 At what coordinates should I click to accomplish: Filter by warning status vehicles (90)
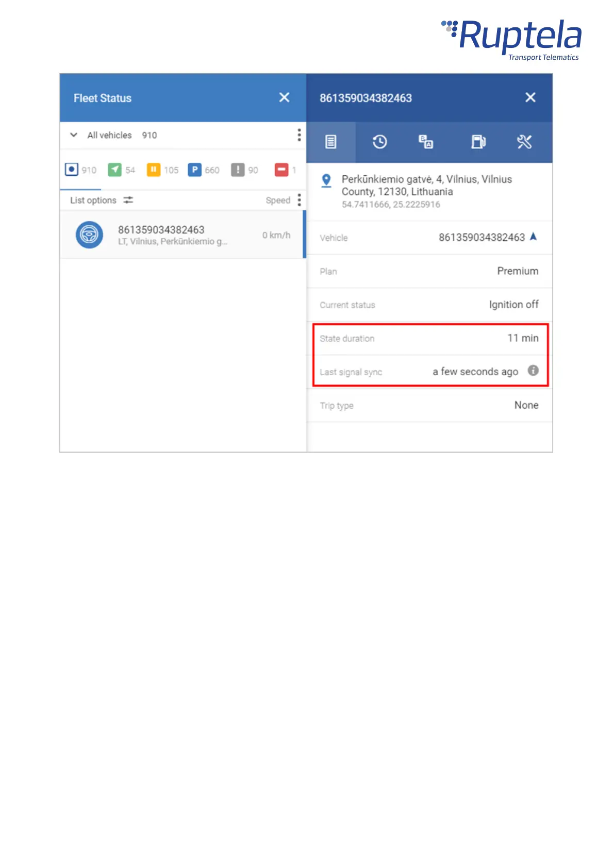(245, 170)
